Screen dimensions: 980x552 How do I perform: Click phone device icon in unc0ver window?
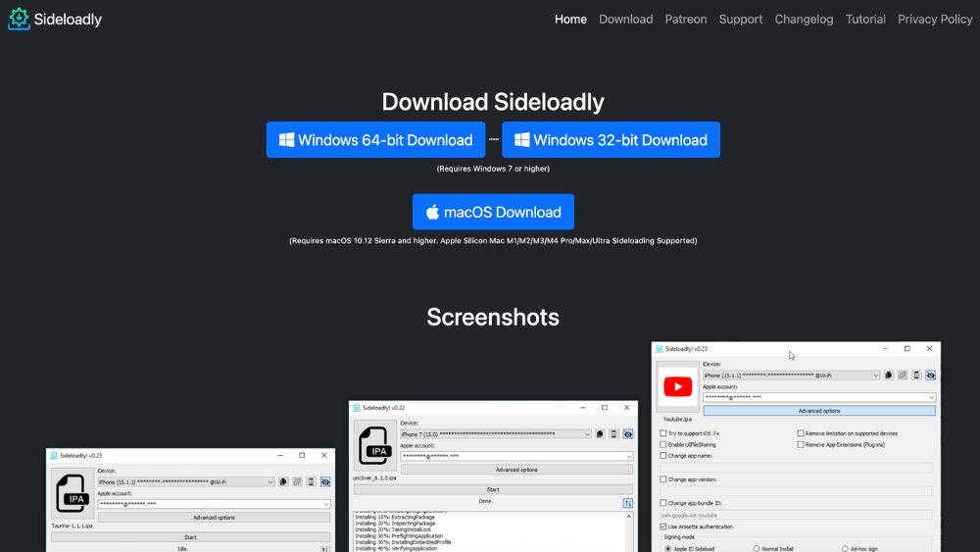pos(613,433)
